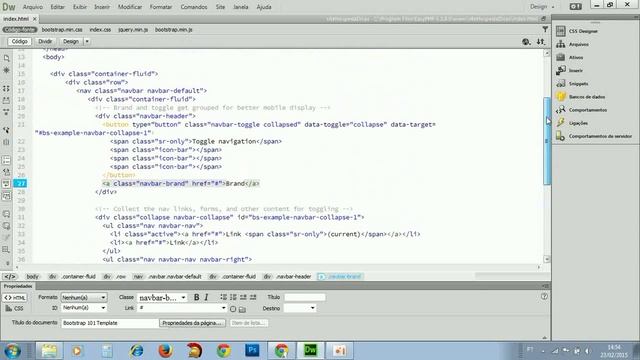640x360 pixels.
Task: Switch to CSS properties mode
Action: coord(15,309)
